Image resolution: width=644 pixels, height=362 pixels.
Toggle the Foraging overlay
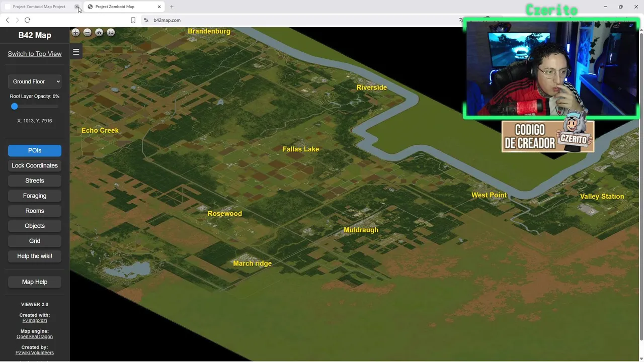tap(35, 196)
